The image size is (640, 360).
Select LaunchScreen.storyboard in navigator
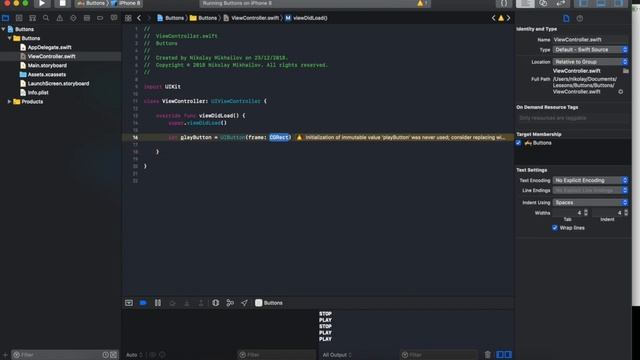tap(58, 84)
